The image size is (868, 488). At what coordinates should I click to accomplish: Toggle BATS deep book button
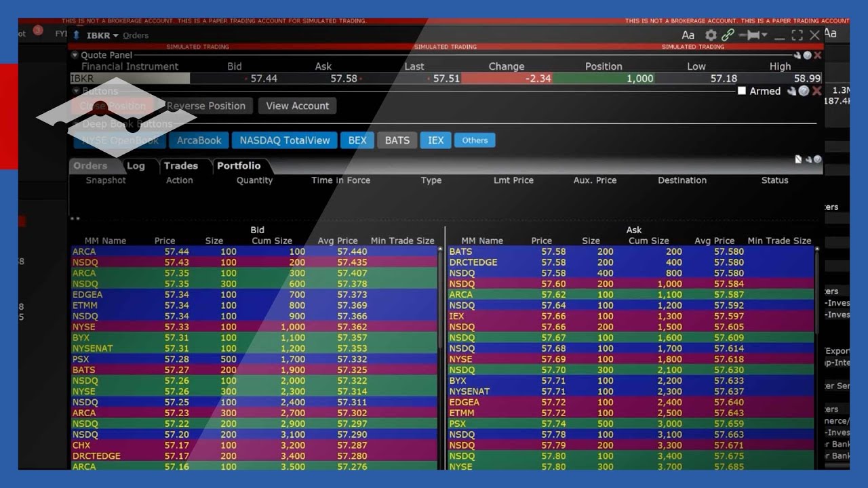pos(397,140)
